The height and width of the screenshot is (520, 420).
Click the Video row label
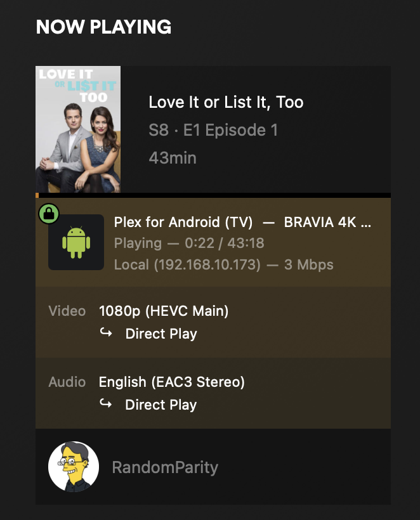pyautogui.click(x=67, y=311)
